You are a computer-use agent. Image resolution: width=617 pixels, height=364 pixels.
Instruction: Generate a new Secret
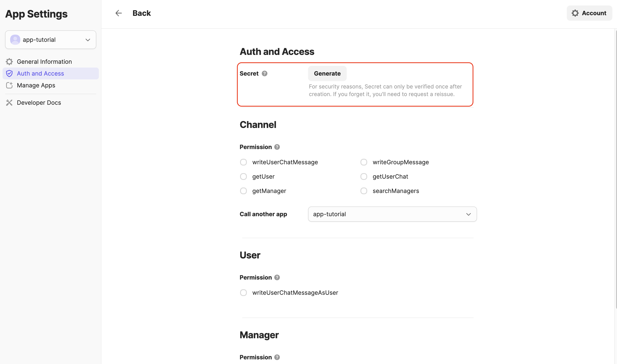[327, 74]
